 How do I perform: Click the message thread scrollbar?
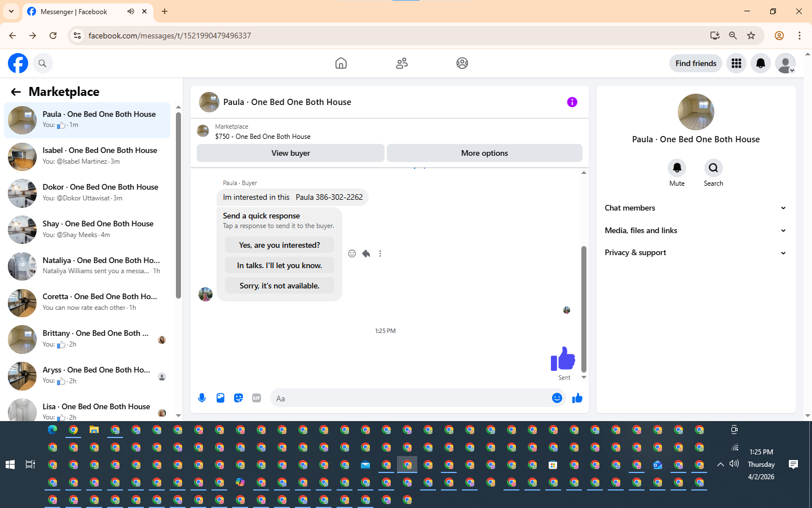pyautogui.click(x=584, y=309)
